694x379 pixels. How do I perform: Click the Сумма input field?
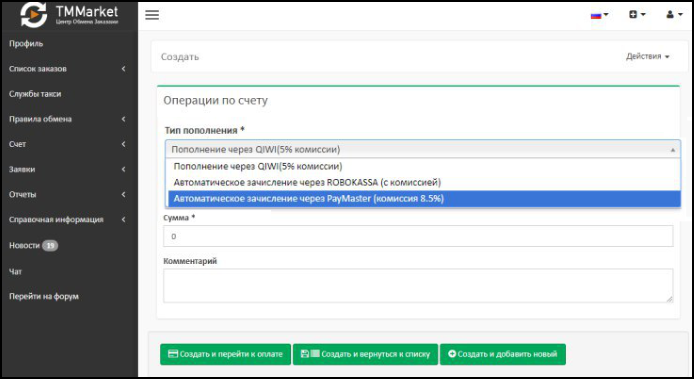(418, 236)
